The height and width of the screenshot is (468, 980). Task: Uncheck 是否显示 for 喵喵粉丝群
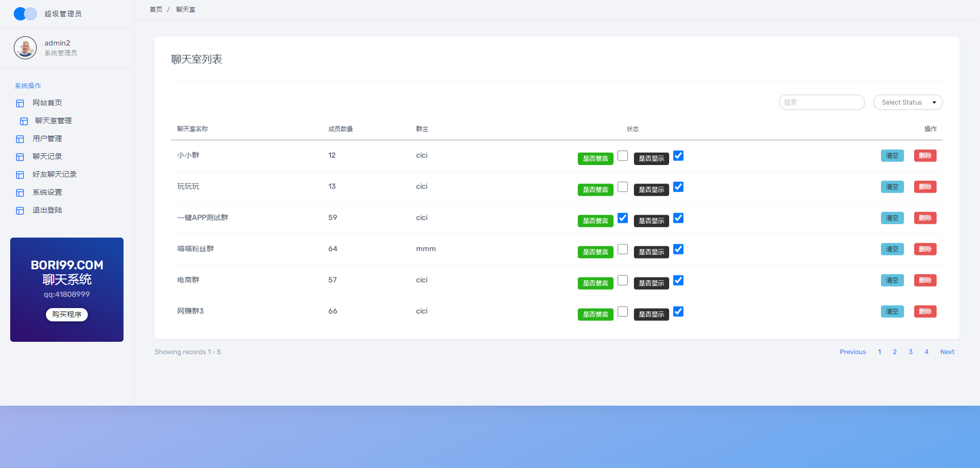pos(678,249)
